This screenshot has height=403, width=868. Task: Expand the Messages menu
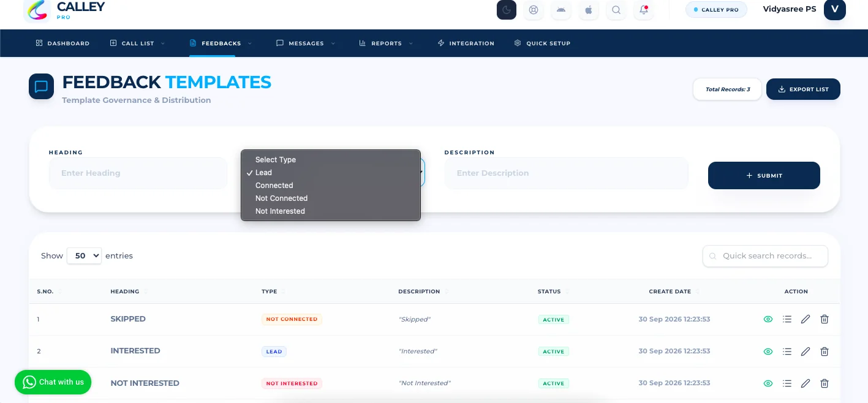coord(306,43)
